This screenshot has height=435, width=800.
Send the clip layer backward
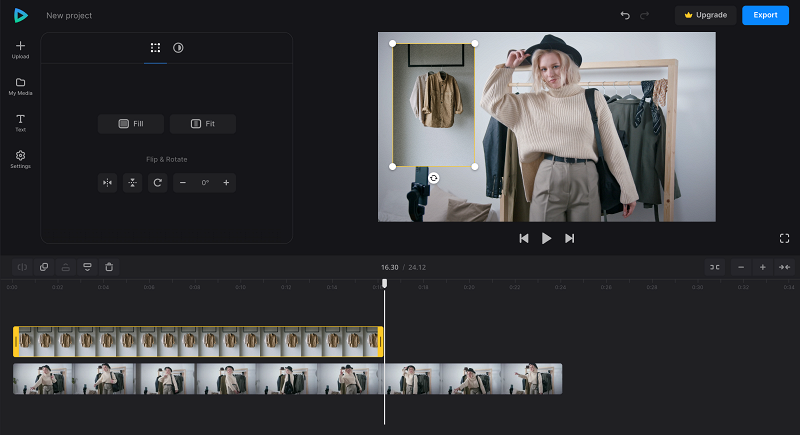click(x=88, y=267)
